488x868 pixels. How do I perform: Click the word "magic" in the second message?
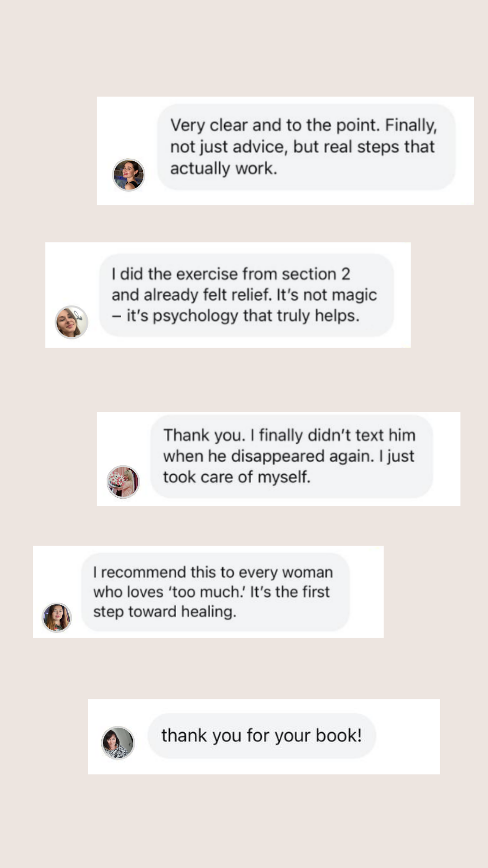(354, 295)
